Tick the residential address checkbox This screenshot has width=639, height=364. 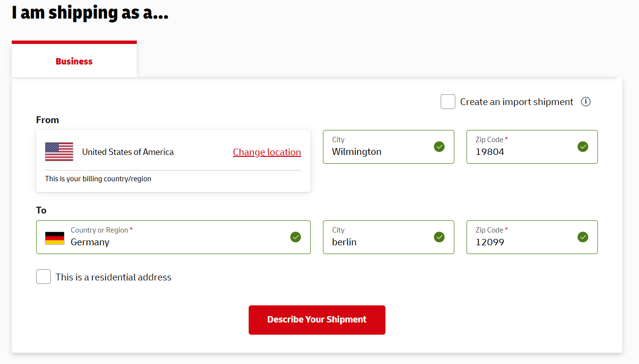43,277
